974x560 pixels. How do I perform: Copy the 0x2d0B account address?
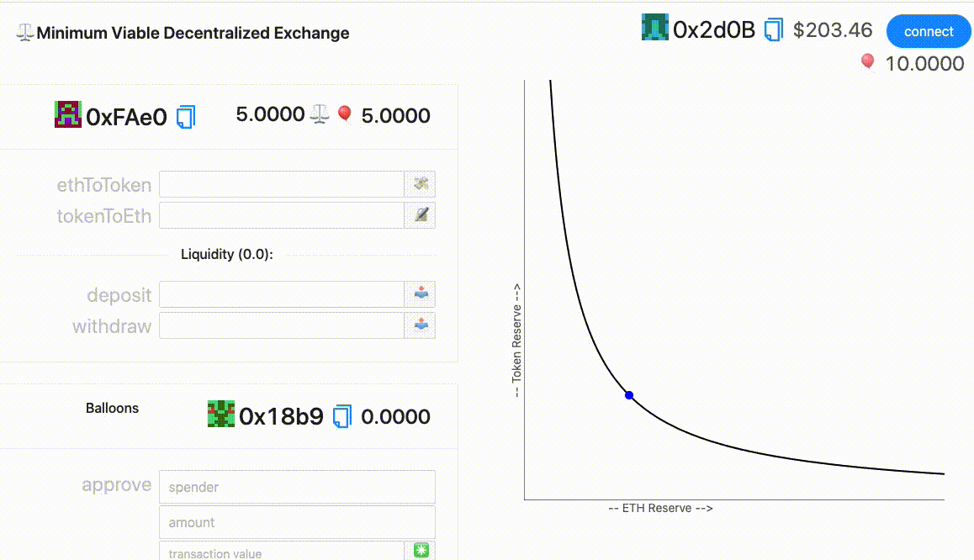[773, 31]
